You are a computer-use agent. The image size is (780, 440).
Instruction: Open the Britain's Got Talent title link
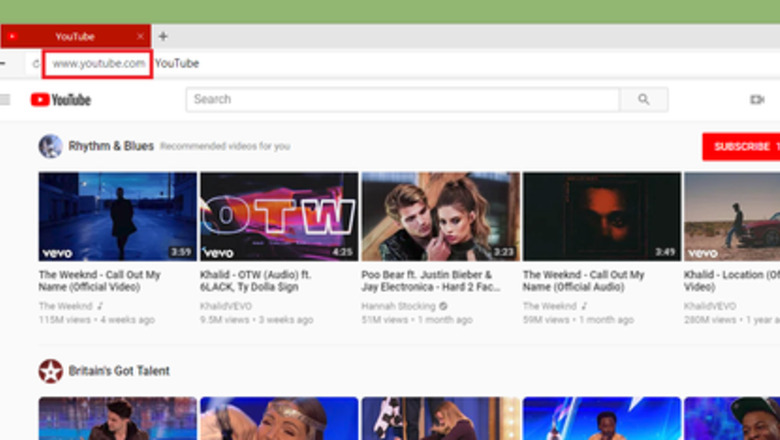coord(119,371)
